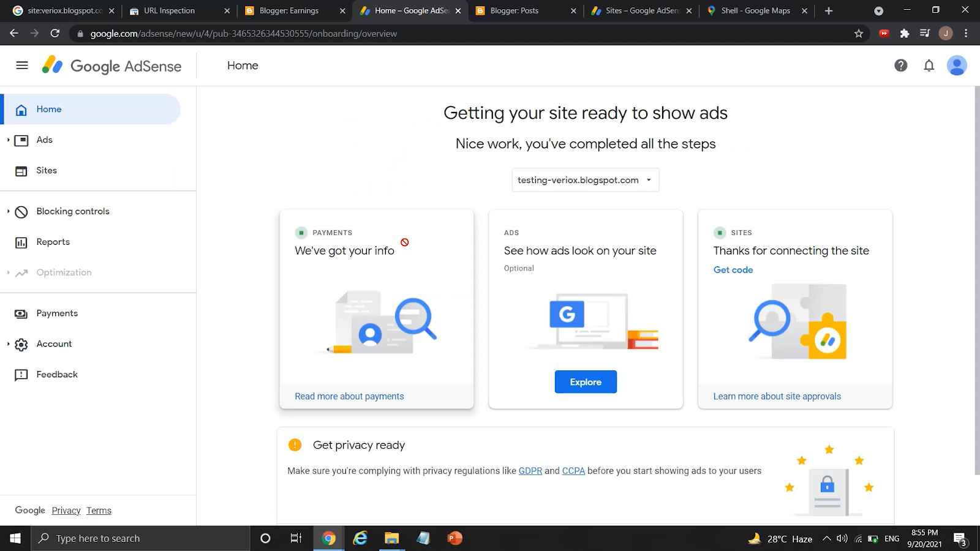Open a new Chrome tab
980x551 pixels.
tap(829, 11)
